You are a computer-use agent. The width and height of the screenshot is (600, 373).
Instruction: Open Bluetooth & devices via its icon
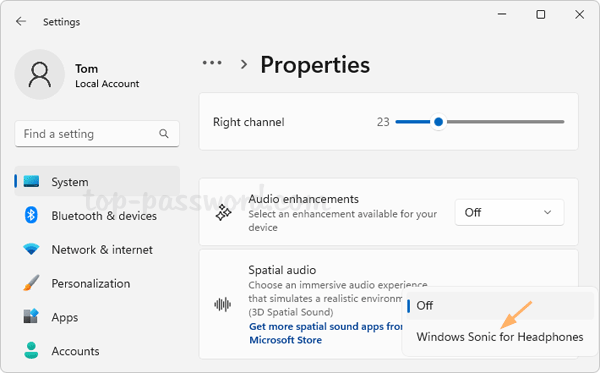coord(31,215)
